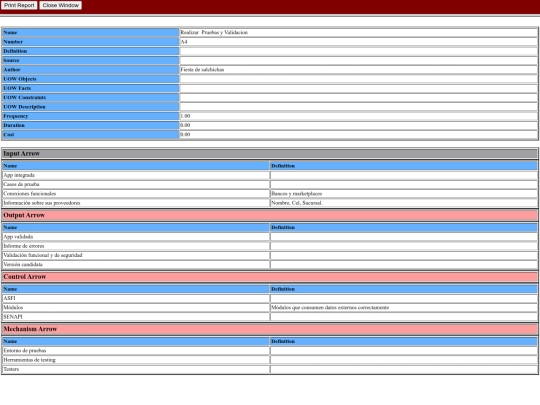This screenshot has height=405, width=540.
Task: Click the Cost value 0.00
Action: point(185,135)
